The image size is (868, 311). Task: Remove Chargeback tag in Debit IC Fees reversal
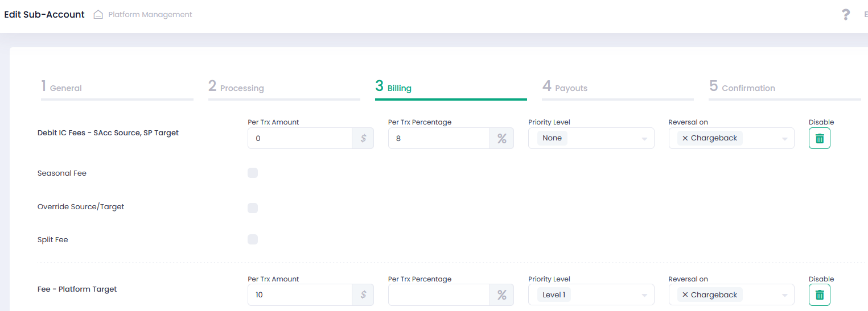[x=685, y=138]
